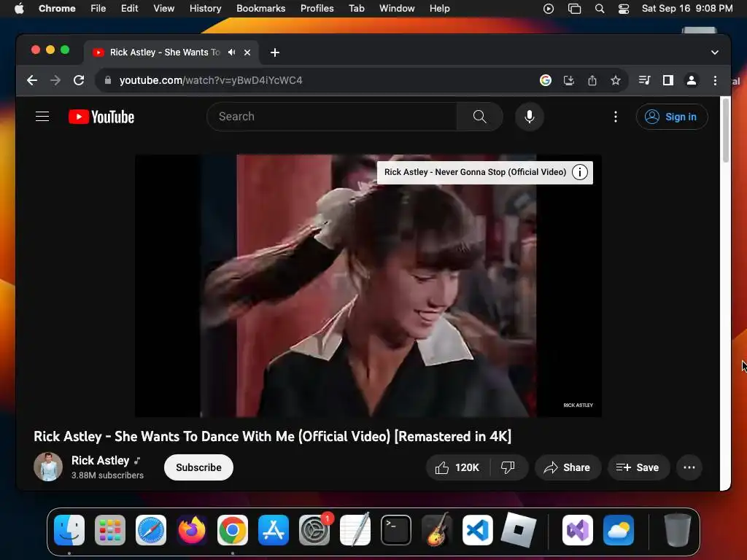The image size is (747, 560).
Task: Open more actions ellipsis beside Save
Action: pyautogui.click(x=689, y=467)
